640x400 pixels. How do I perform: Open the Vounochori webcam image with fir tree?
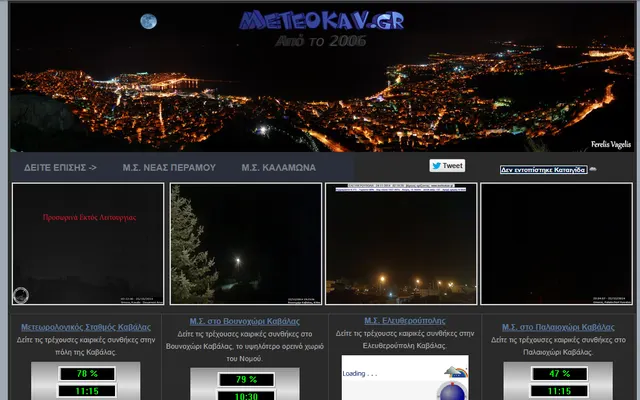pos(246,244)
